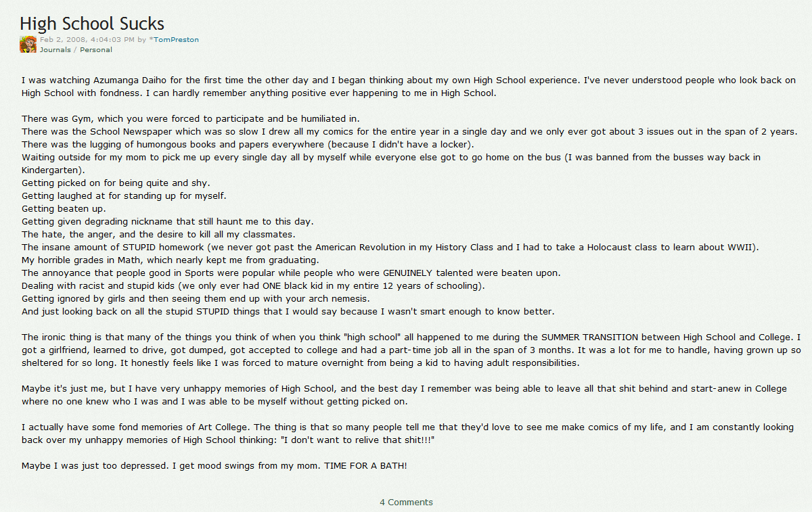Click the Feb 2, 2008 timestamp text
812x512 pixels.
pos(87,40)
